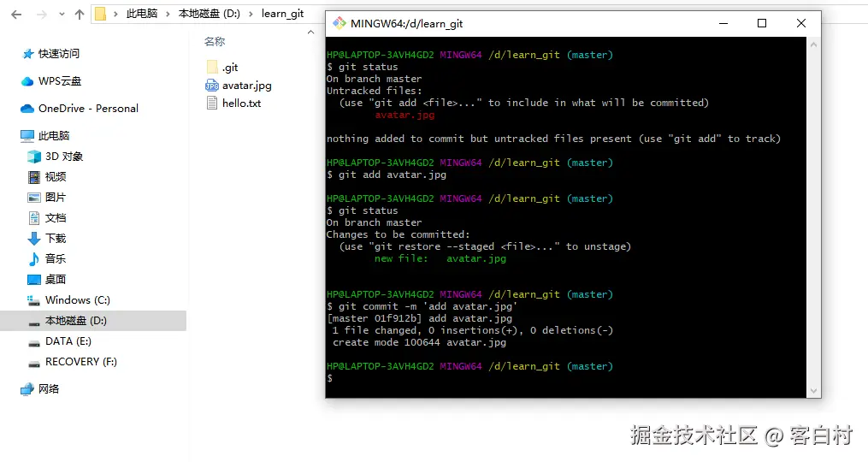This screenshot has height=462, width=868.
Task: Click the OneDrive cloud icon
Action: 27,109
